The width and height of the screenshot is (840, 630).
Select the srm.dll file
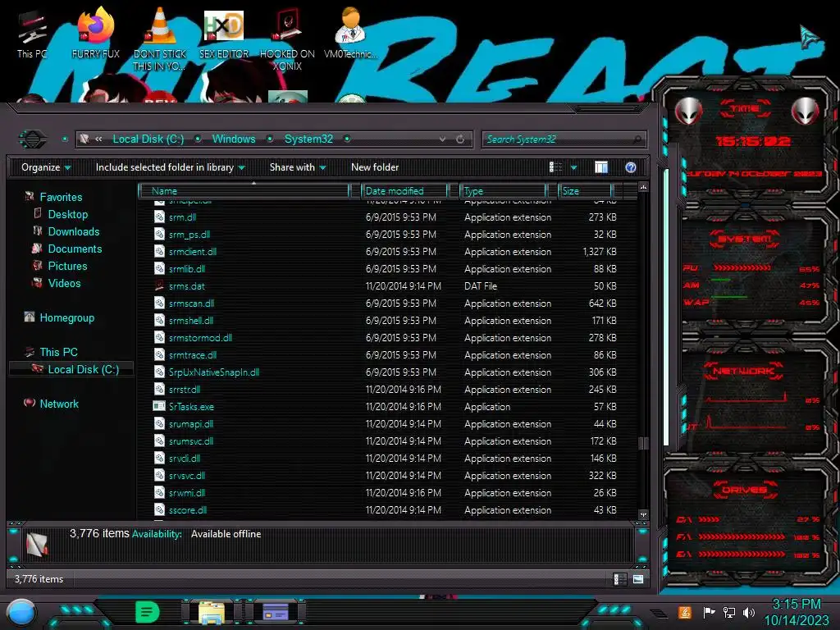(x=182, y=217)
